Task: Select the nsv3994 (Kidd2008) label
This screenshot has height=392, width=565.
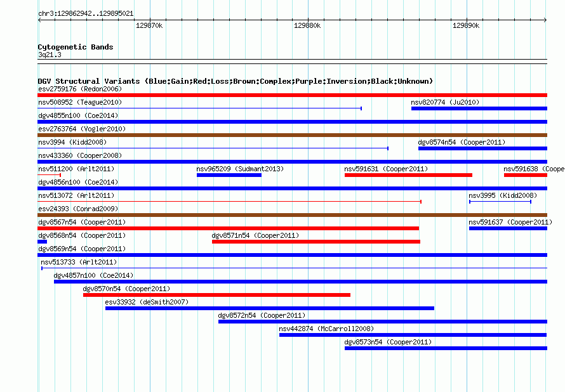Action: click(x=72, y=142)
